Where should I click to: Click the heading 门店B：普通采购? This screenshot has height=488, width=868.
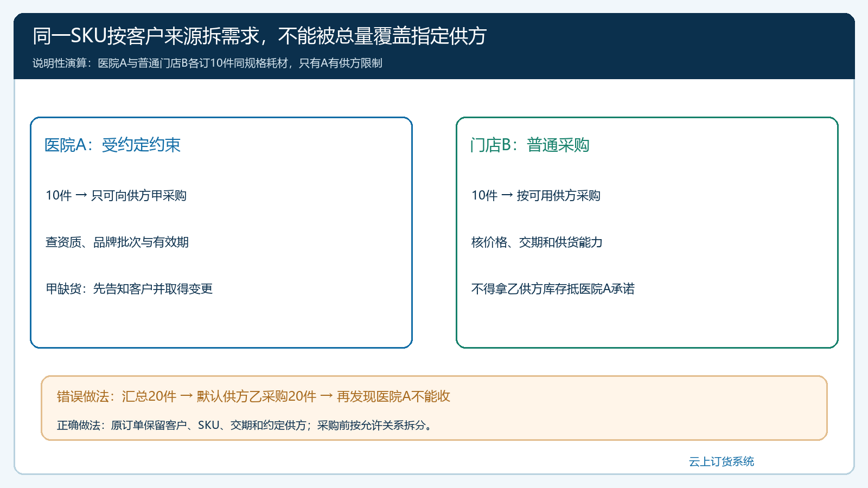tap(529, 145)
